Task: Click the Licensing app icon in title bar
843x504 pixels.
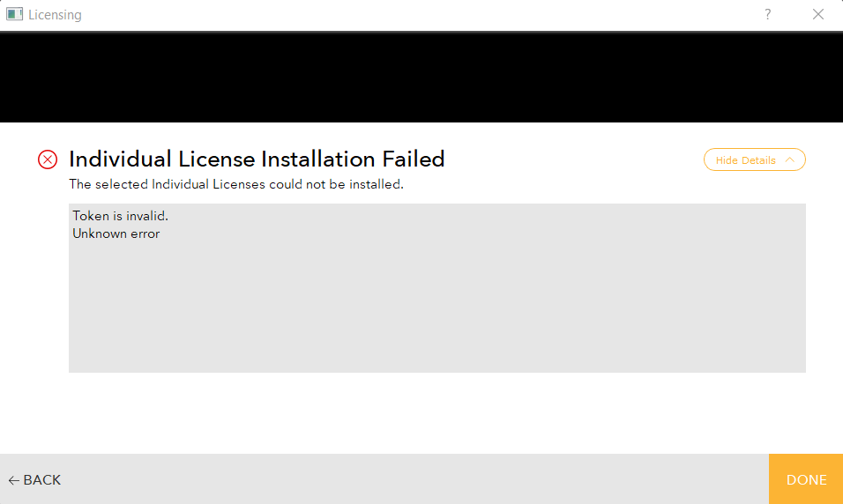Action: coord(14,14)
